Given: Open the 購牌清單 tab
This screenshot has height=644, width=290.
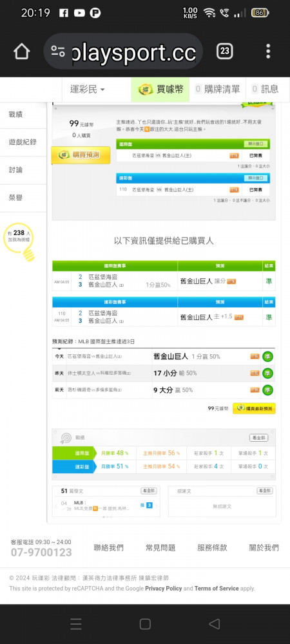Looking at the screenshot, I should 217,89.
